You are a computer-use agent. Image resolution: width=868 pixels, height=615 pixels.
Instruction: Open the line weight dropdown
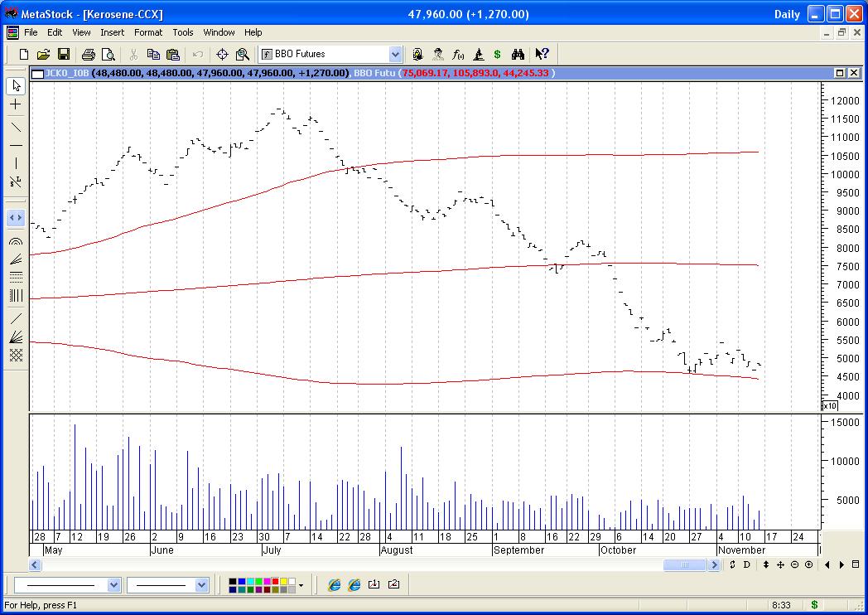[201, 585]
